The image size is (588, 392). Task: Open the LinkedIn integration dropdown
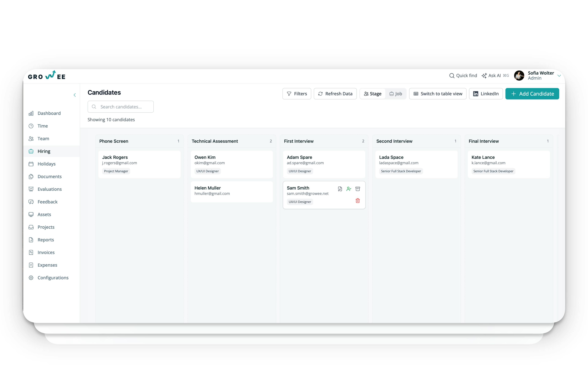coord(486,94)
